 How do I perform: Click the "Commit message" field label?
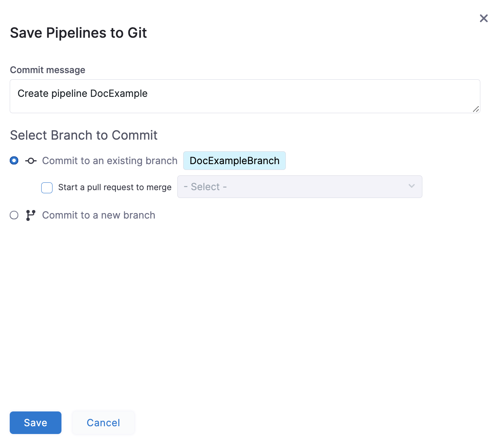[47, 70]
